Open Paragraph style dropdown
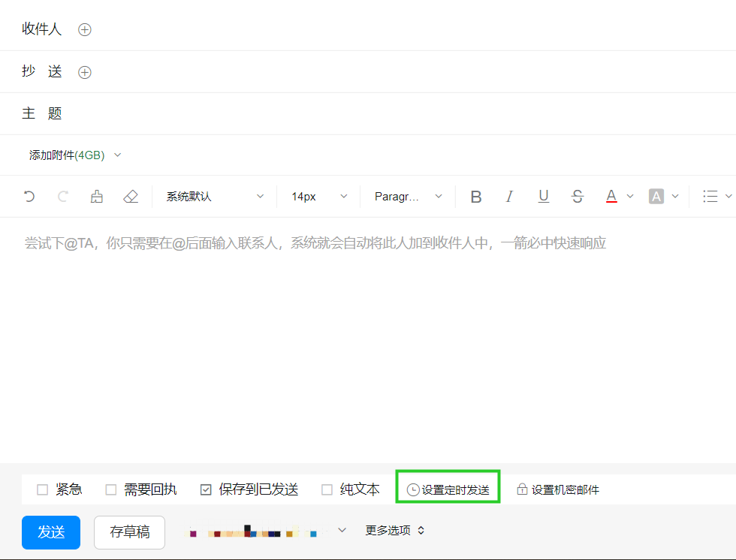 pos(408,197)
